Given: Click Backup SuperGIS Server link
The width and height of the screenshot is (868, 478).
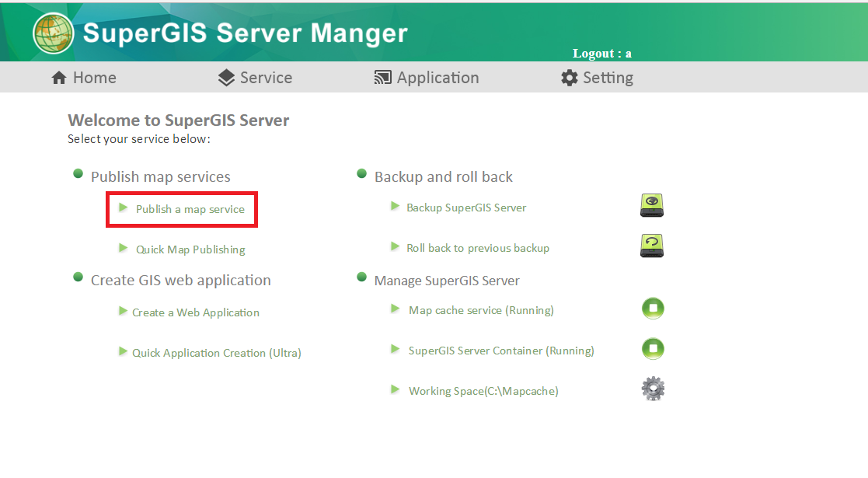Looking at the screenshot, I should (466, 208).
